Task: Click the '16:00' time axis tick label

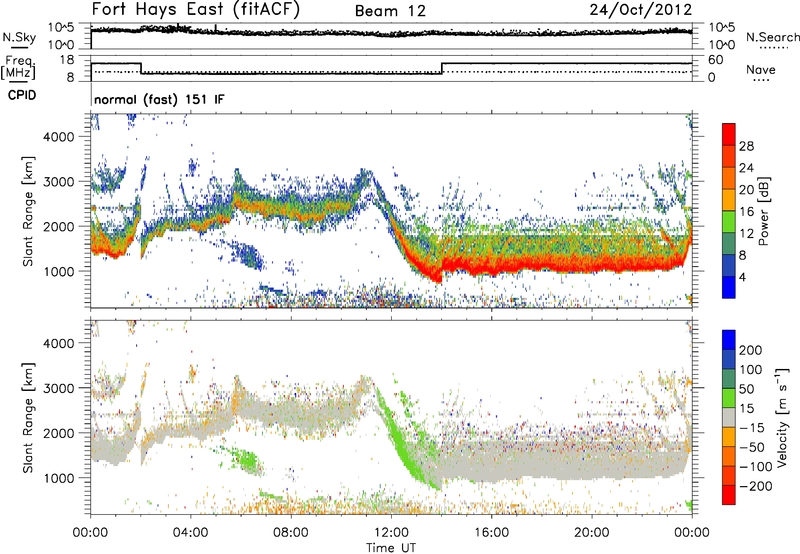Action: pos(491,533)
